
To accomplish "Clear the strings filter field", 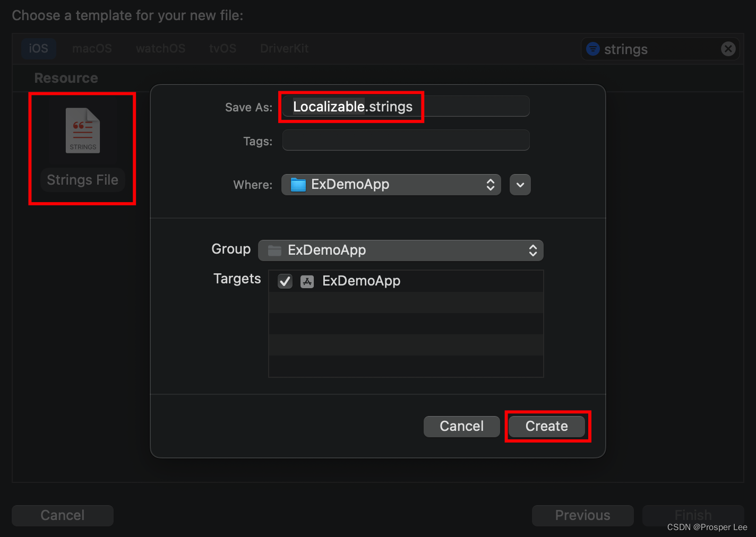I will pos(728,49).
